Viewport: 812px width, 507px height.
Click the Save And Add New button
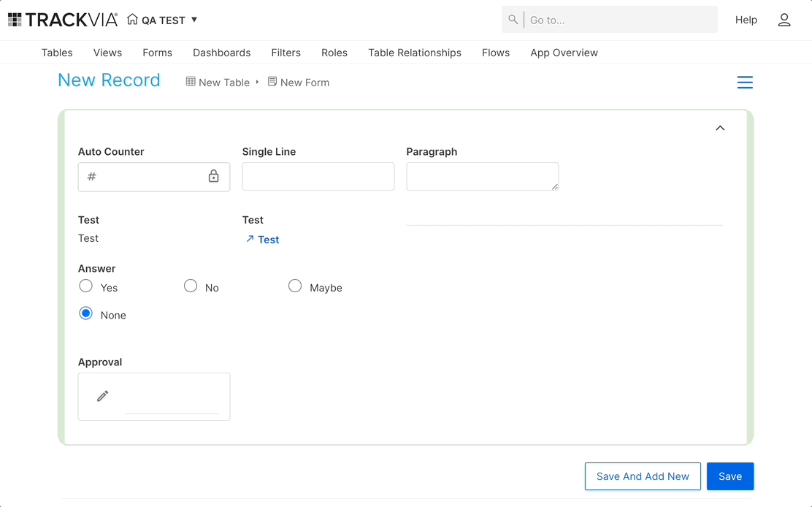click(x=643, y=476)
